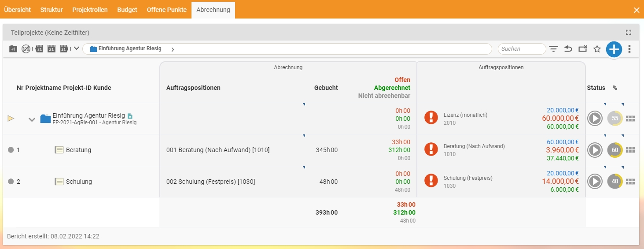
Task: Click the previous period calendar icon
Action: tap(39, 49)
